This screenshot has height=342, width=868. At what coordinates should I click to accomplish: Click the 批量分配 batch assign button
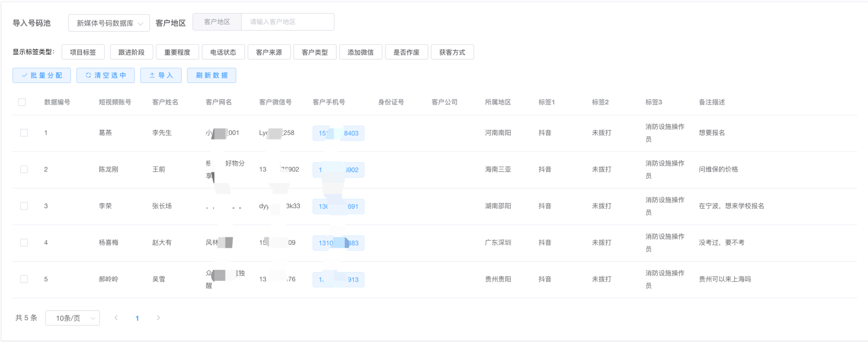pyautogui.click(x=42, y=76)
